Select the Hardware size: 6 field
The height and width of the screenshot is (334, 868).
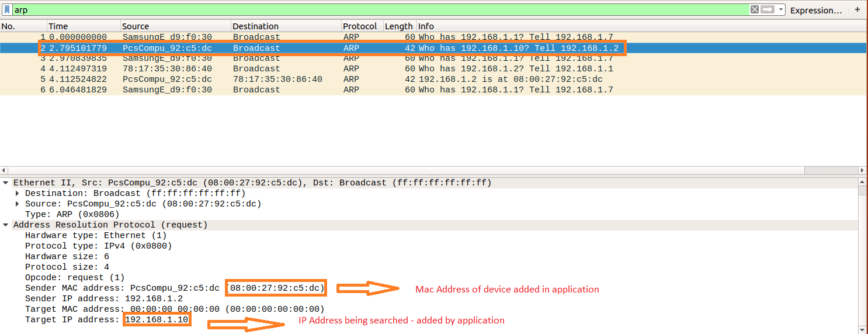[x=67, y=257]
